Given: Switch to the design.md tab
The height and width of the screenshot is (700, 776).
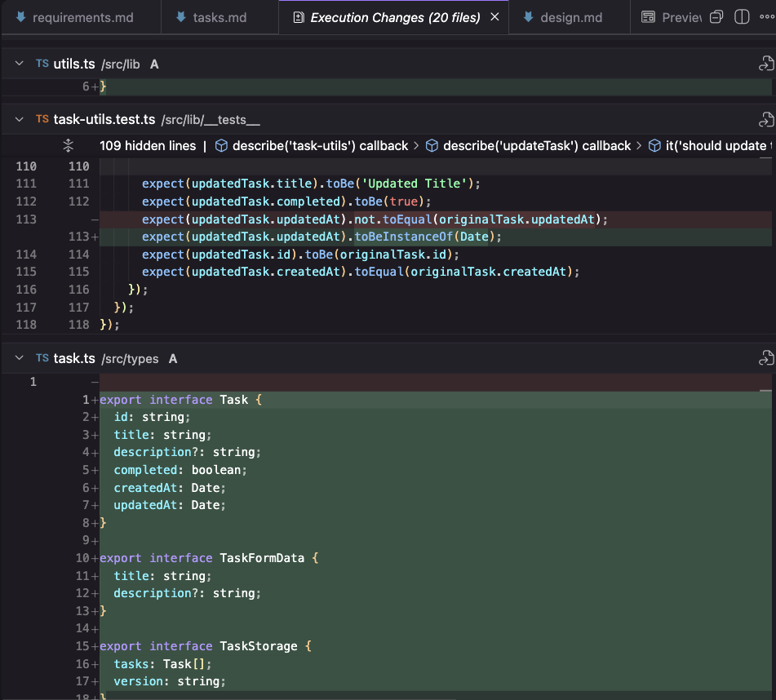Looking at the screenshot, I should point(570,17).
